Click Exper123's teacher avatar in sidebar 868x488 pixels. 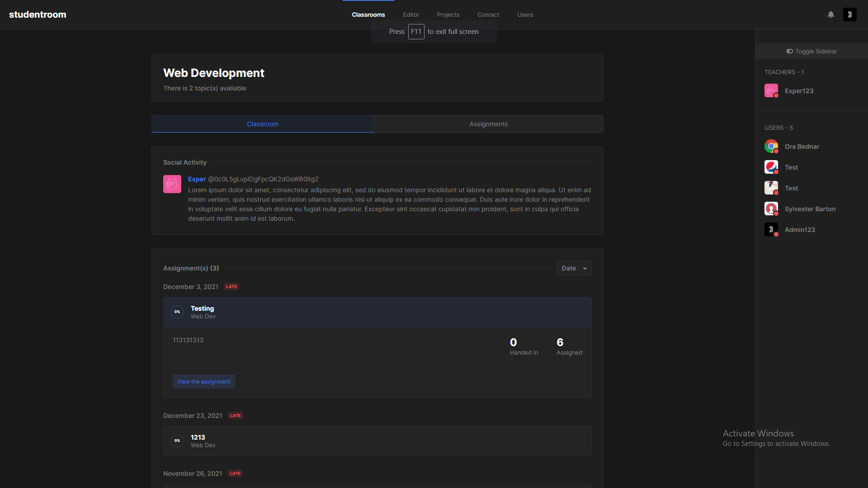tap(771, 90)
